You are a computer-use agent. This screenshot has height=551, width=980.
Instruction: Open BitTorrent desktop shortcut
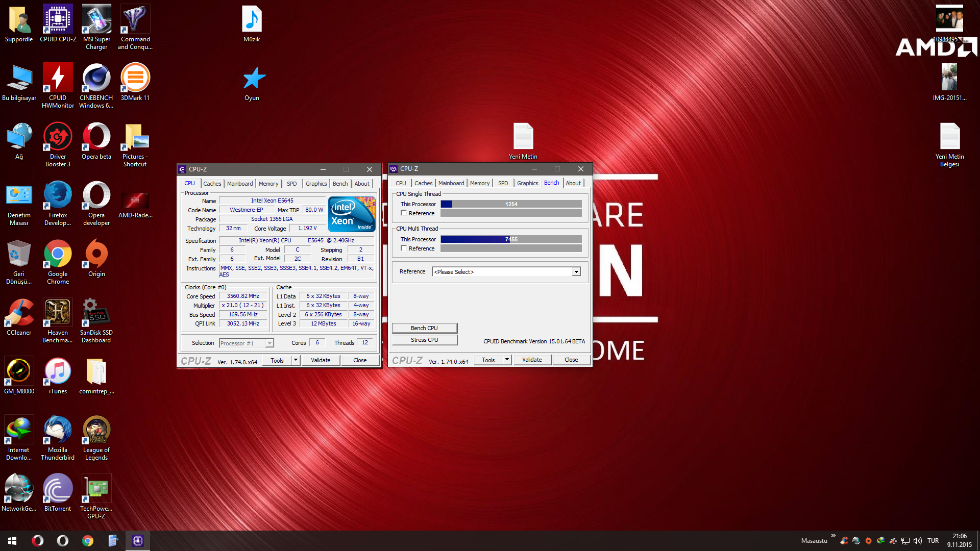click(58, 493)
